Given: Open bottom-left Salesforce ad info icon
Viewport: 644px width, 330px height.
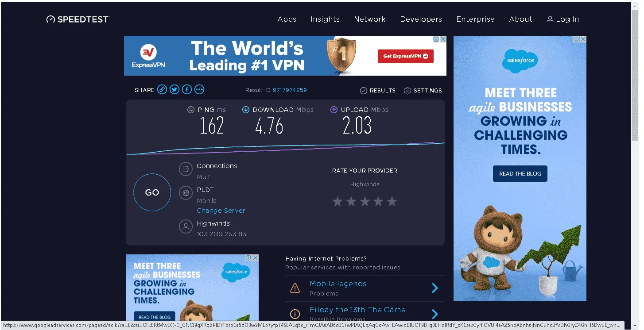Looking at the screenshot, I should (x=248, y=258).
